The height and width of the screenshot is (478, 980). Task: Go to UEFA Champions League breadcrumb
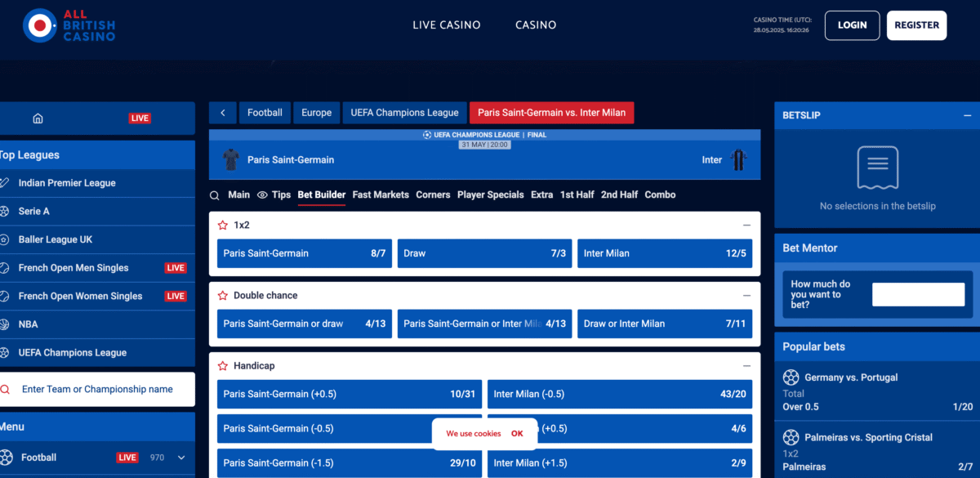point(405,113)
